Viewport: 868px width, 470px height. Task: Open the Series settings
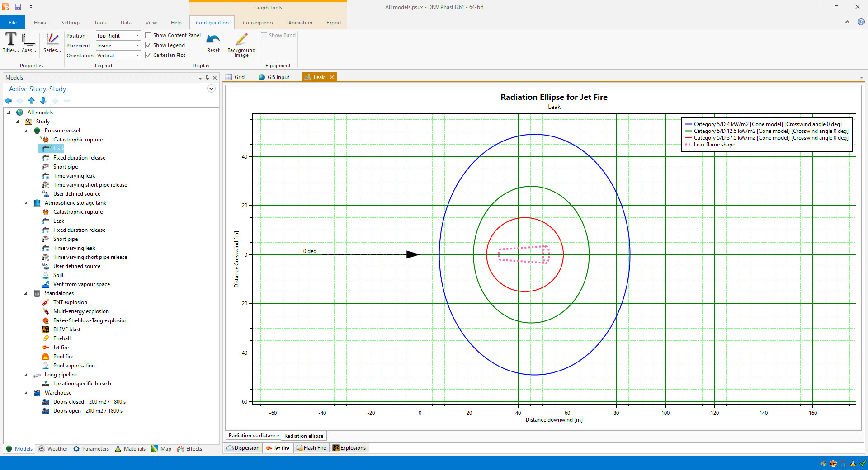click(51, 42)
